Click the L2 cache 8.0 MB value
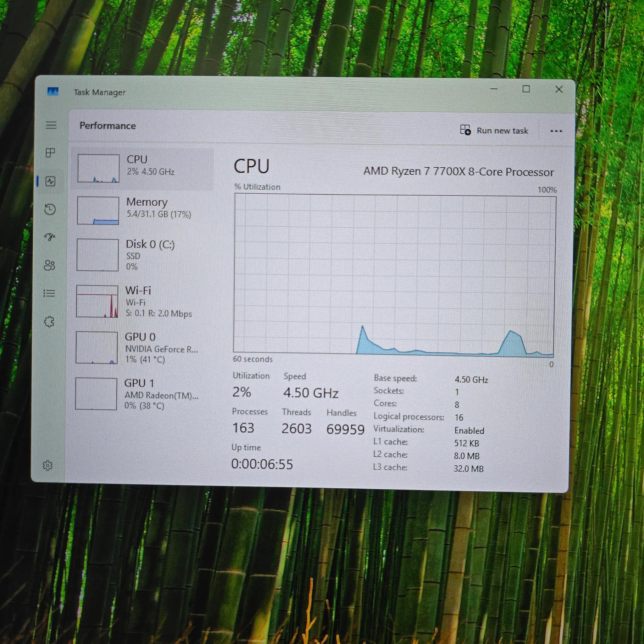Viewport: 644px width, 644px height. coord(466,456)
